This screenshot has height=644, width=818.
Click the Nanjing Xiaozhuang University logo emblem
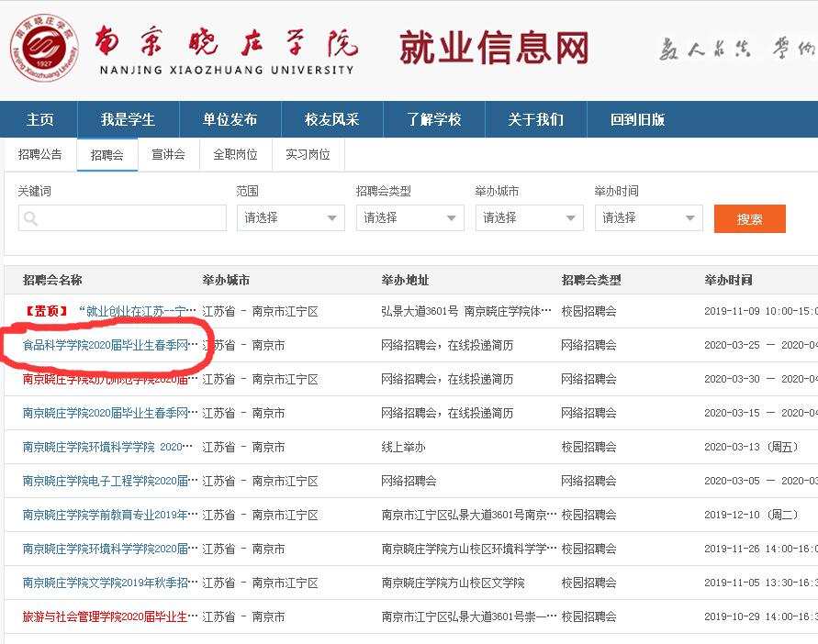[44, 49]
